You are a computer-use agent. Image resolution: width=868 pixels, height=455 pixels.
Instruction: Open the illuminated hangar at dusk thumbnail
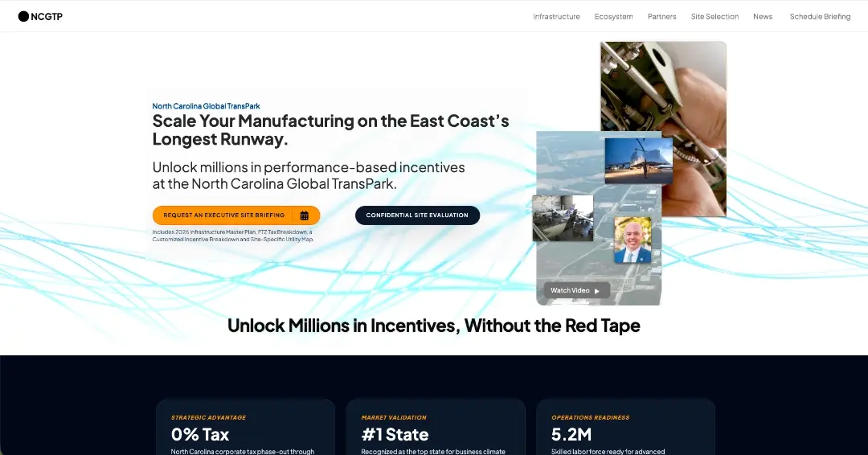click(x=639, y=161)
